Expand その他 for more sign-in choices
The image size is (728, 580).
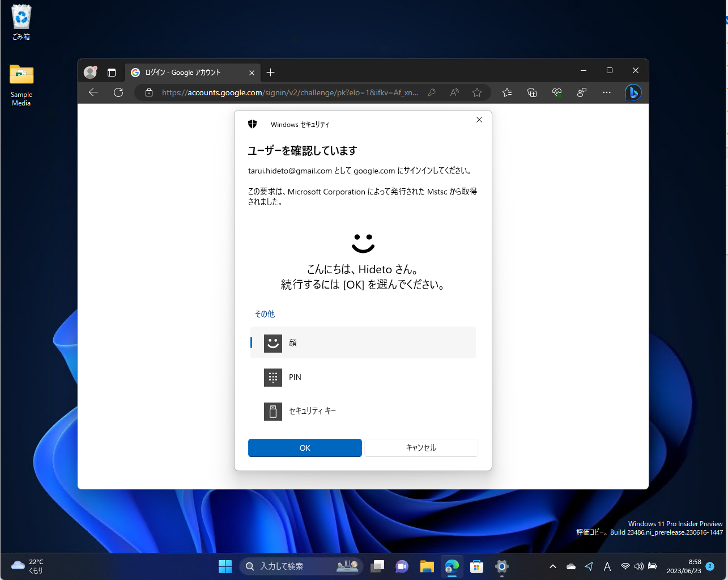click(264, 313)
